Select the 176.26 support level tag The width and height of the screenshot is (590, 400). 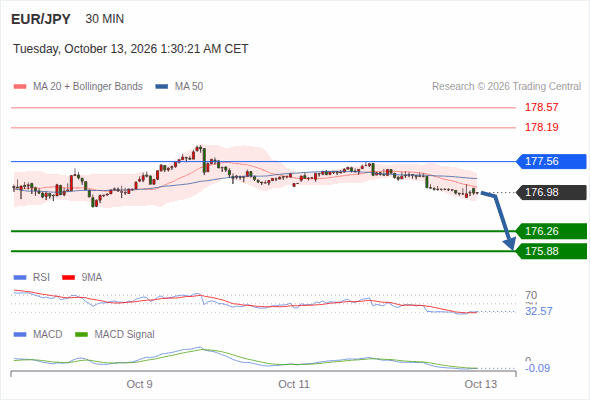[x=551, y=231]
